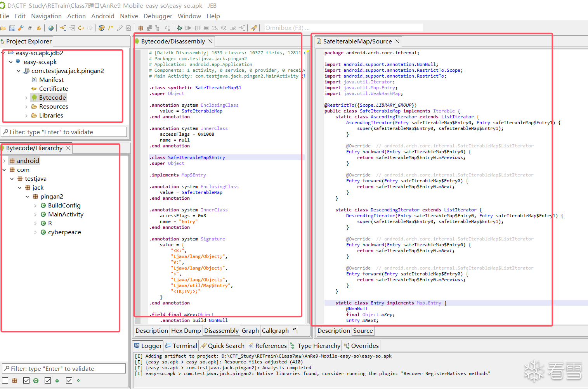Open the cyberpeace class in hierarchy
Screen dimensions: 588x389
click(x=64, y=232)
